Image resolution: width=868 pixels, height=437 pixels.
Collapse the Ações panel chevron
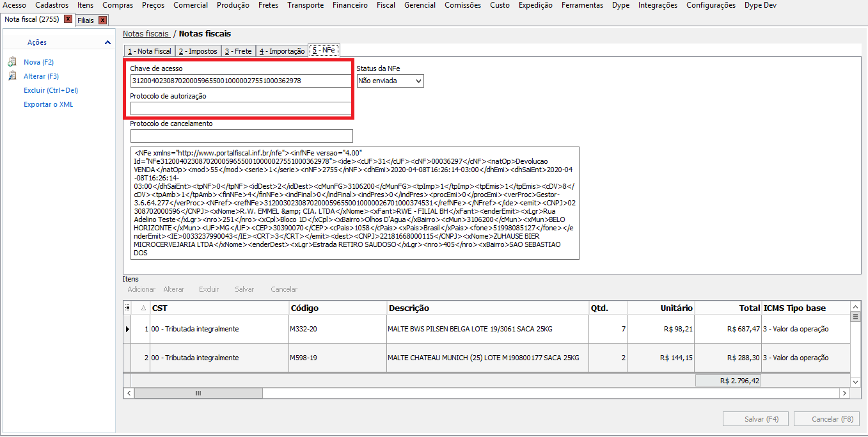point(107,42)
